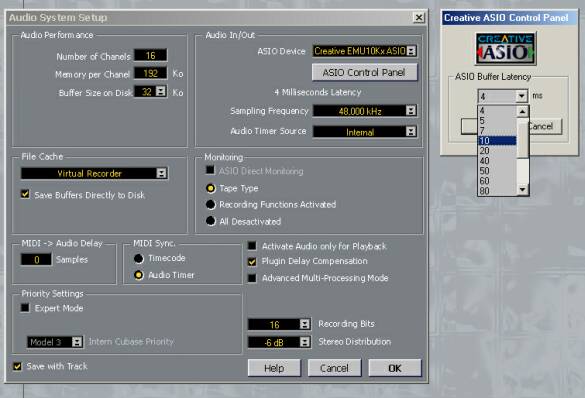This screenshot has height=398, width=585.
Task: Click Cancel in Audio System Setup
Action: (x=334, y=368)
